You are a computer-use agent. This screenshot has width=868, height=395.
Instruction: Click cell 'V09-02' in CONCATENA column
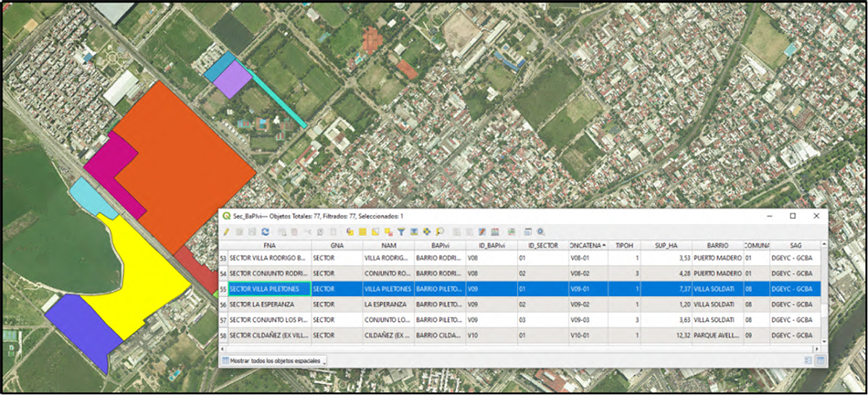[587, 304]
